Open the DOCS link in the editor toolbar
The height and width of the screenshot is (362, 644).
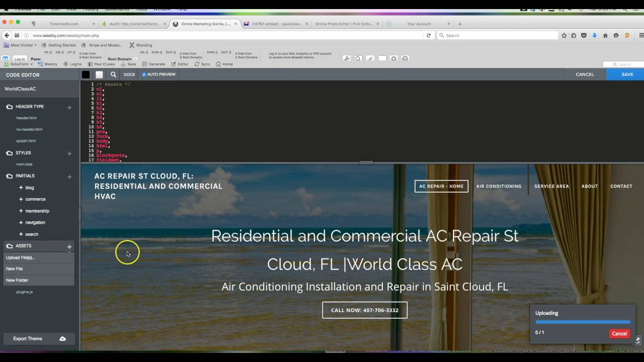point(129,74)
